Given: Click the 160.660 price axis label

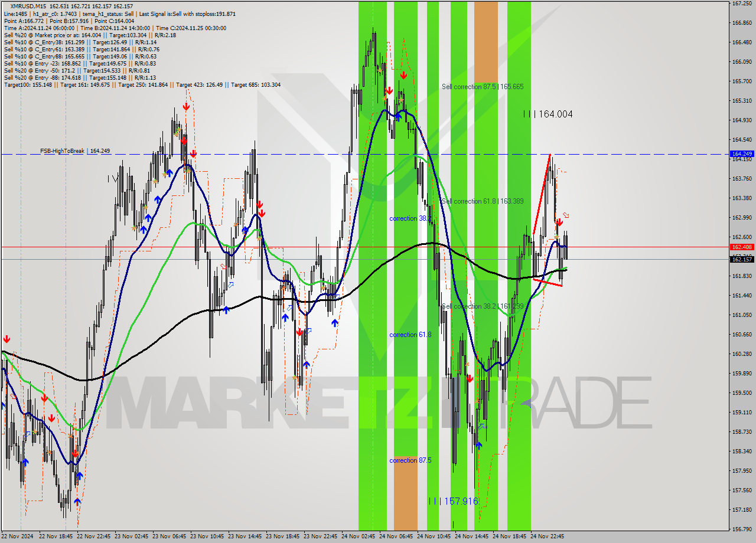Looking at the screenshot, I should point(742,335).
